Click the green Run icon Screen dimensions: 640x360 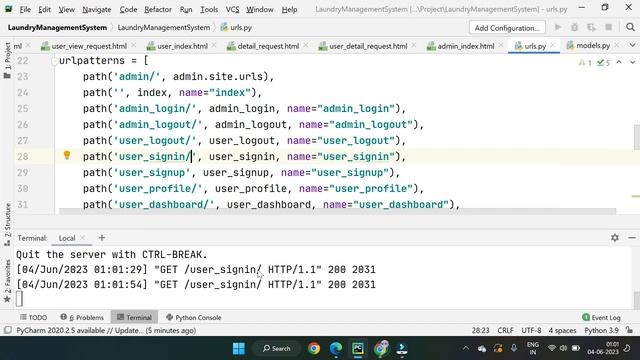pos(558,27)
